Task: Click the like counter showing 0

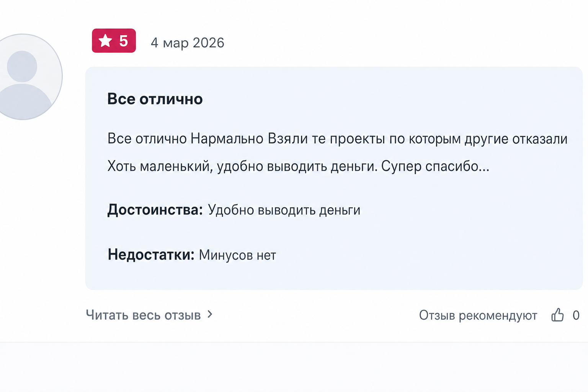Action: (x=576, y=315)
